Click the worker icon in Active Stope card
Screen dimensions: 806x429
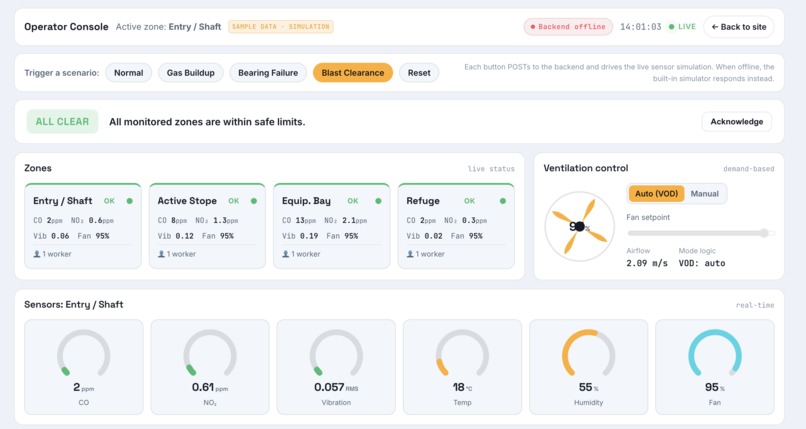click(161, 254)
